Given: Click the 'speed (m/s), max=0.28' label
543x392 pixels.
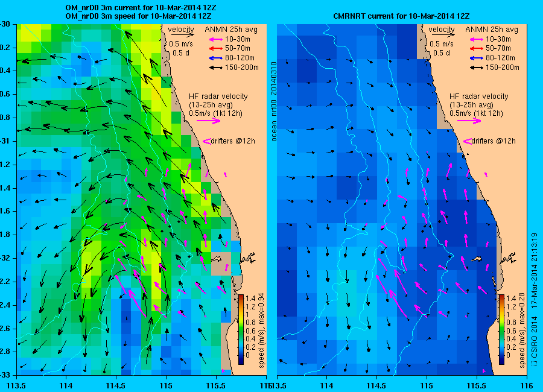Looking at the screenshot, I should pos(522,330).
